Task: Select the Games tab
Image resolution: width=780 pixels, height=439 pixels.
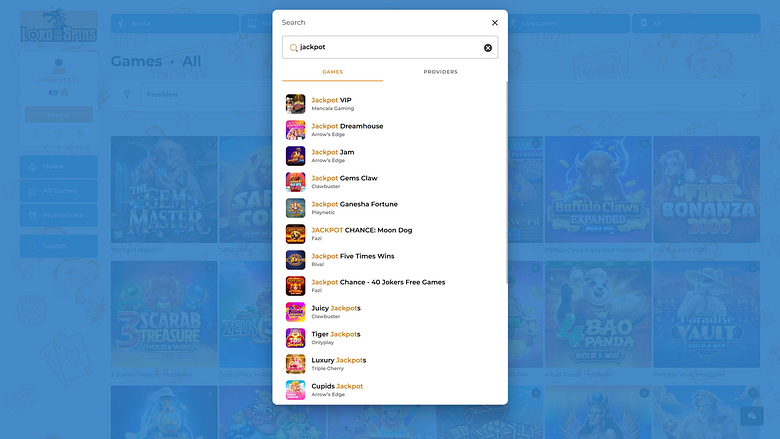Action: 332,72
